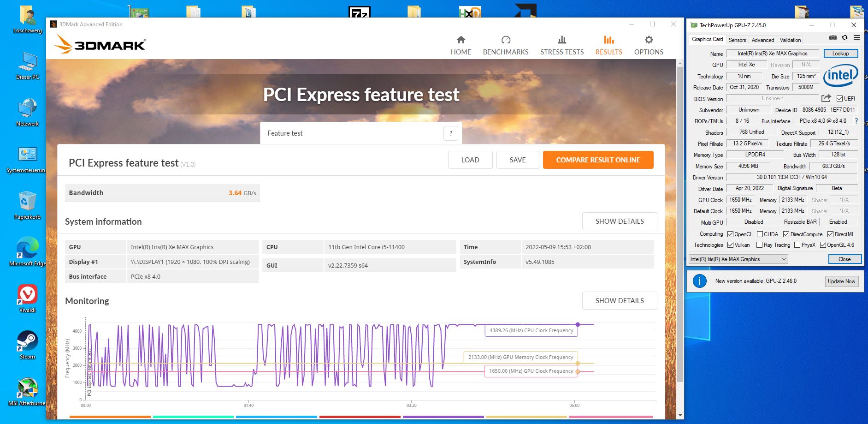Screen dimensions: 868x424
Task: Expand Monitoring with Show Details
Action: (620, 301)
